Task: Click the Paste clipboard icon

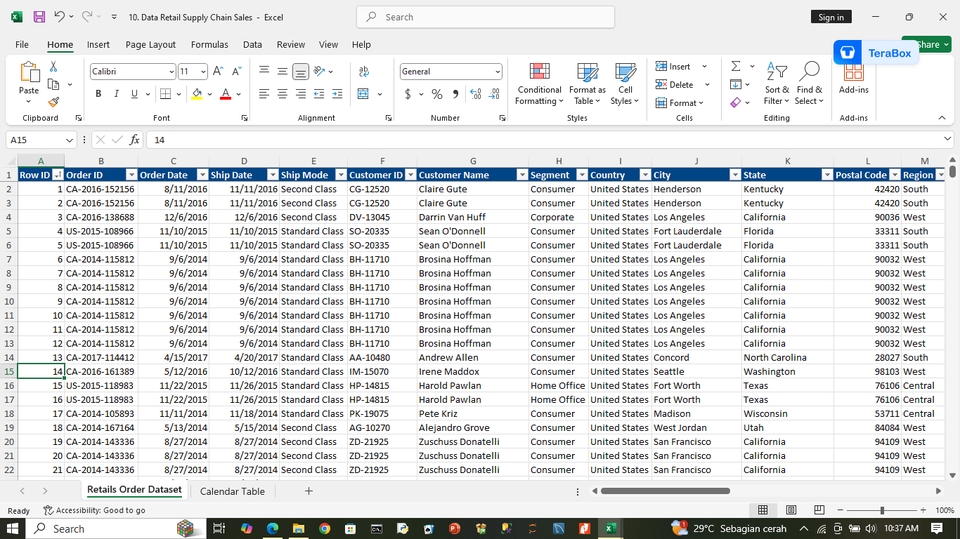Action: point(29,72)
